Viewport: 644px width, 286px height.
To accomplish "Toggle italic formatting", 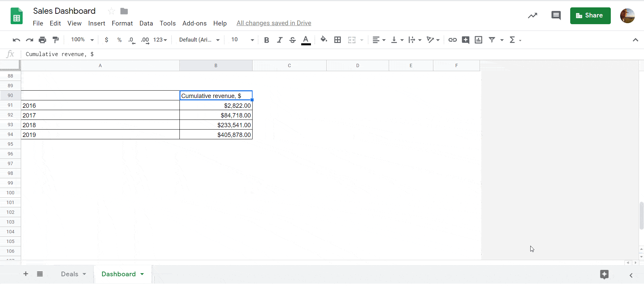I will 279,40.
